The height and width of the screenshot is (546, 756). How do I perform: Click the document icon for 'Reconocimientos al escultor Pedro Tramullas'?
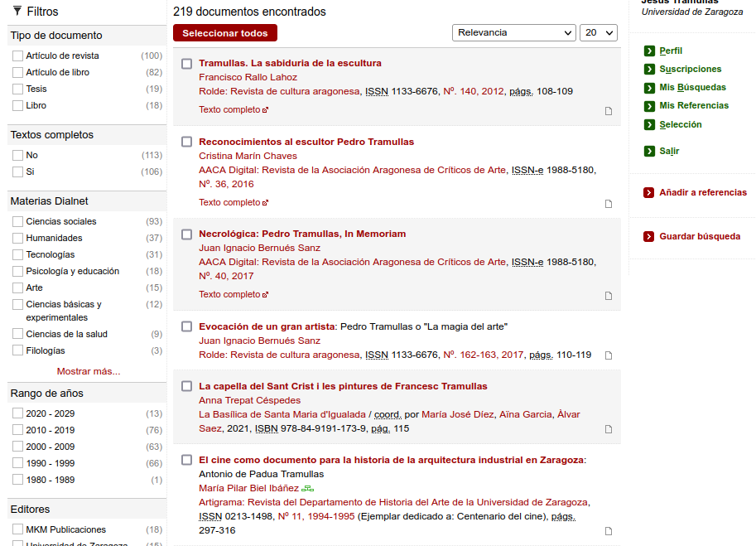(609, 204)
